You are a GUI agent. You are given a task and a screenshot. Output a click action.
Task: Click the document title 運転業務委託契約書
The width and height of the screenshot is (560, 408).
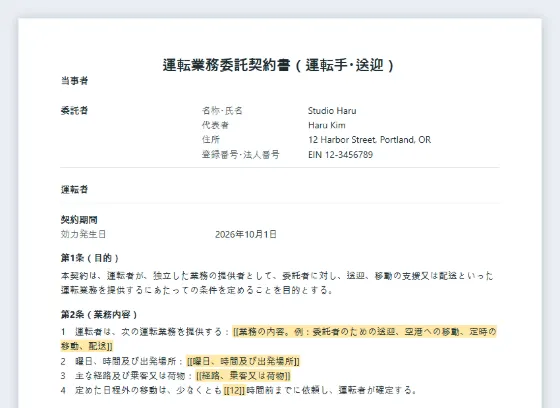278,65
